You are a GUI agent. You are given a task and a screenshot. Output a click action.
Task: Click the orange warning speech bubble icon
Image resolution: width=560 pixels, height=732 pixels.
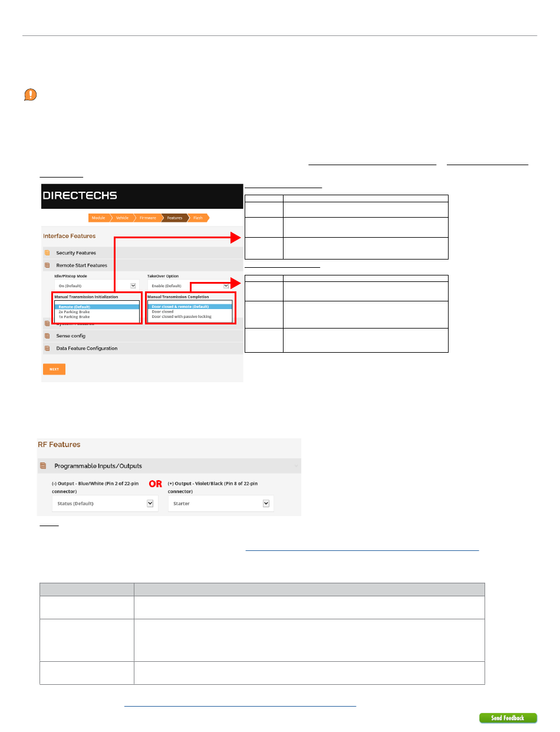tap(31, 94)
